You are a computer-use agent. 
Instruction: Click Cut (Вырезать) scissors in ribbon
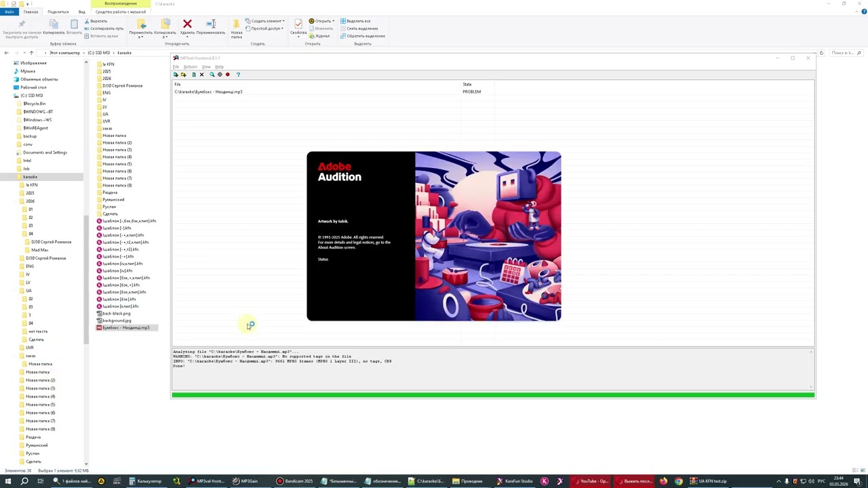[95, 21]
